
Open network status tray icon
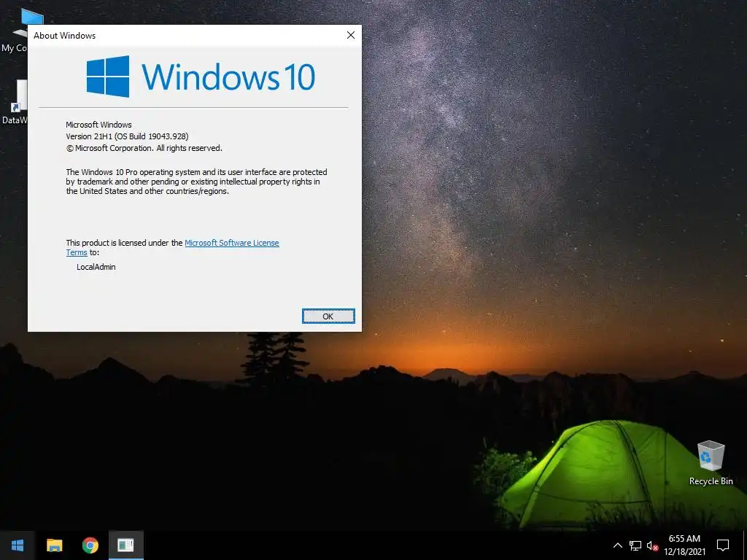click(x=635, y=545)
